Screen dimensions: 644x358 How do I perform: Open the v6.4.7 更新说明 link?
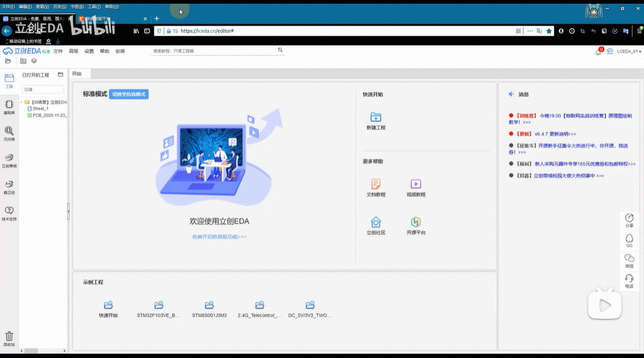pos(555,134)
